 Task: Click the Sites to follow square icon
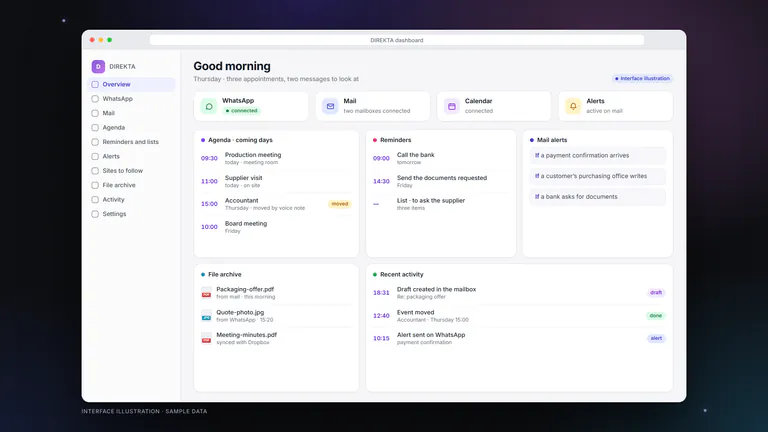tap(95, 170)
